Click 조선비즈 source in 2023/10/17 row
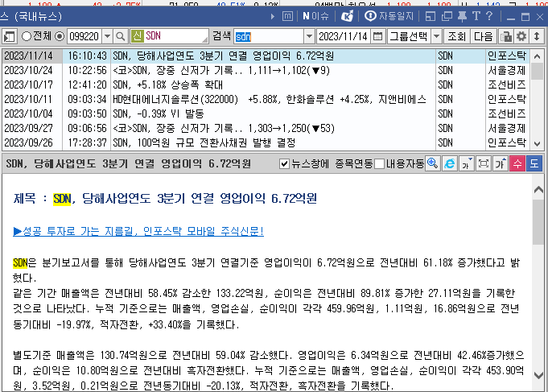The width and height of the screenshot is (548, 392). 507,85
